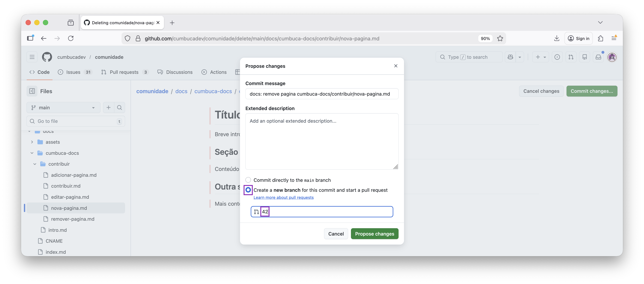Bookmark this page with the star icon
This screenshot has width=644, height=284.
coord(500,39)
